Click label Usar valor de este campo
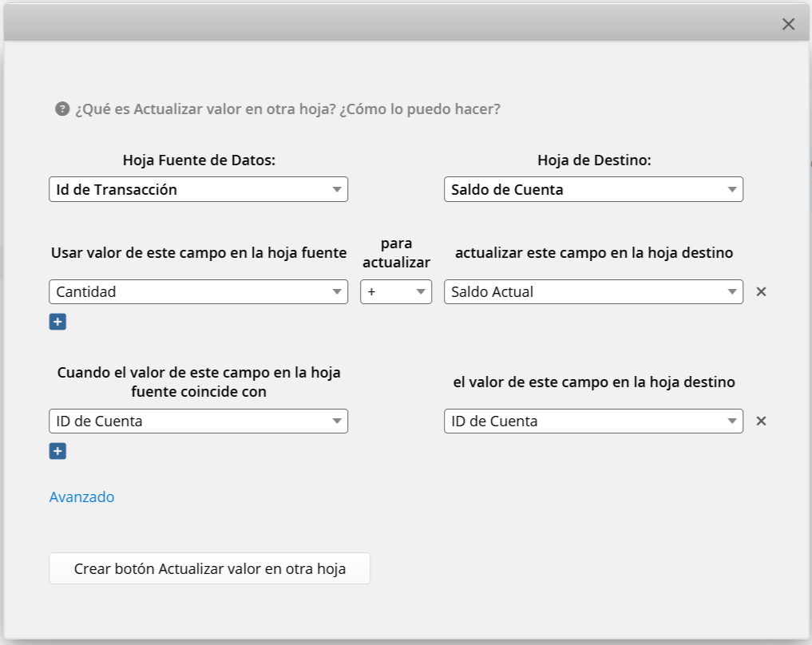Viewport: 812px width, 645px height. [x=199, y=252]
